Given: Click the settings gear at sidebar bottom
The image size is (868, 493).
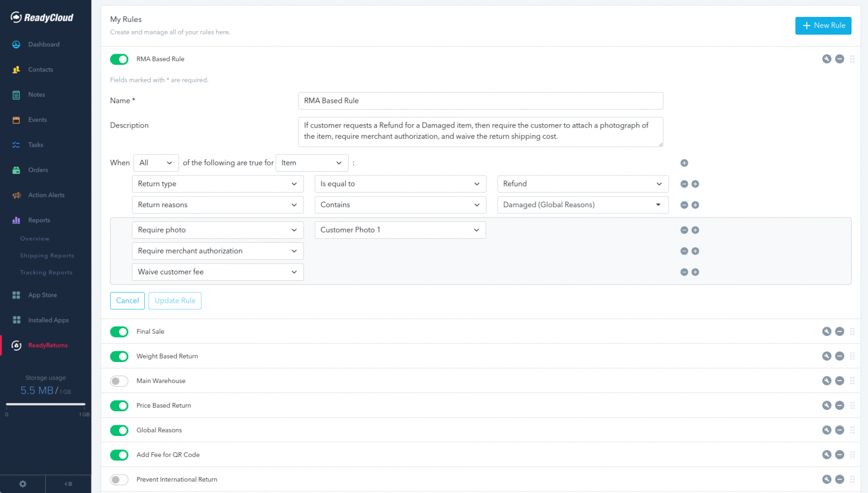Looking at the screenshot, I should (23, 484).
